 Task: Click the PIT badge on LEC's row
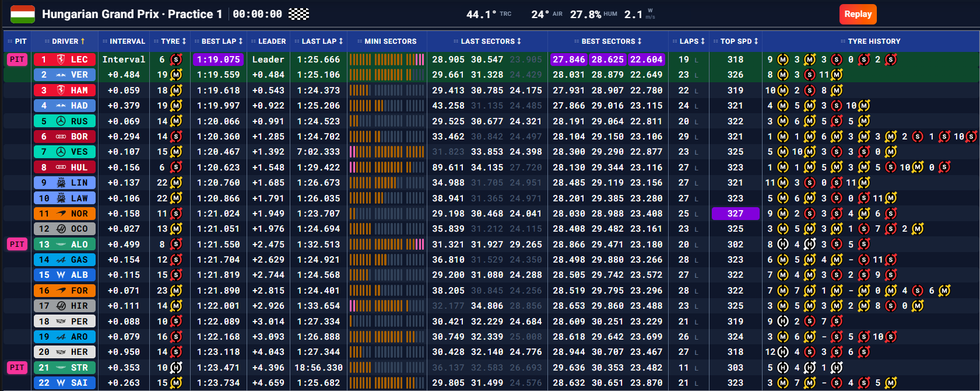pyautogui.click(x=17, y=60)
